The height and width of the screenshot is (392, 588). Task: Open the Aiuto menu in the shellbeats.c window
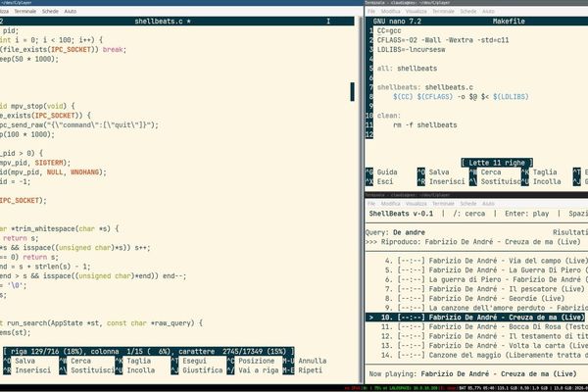click(x=71, y=11)
